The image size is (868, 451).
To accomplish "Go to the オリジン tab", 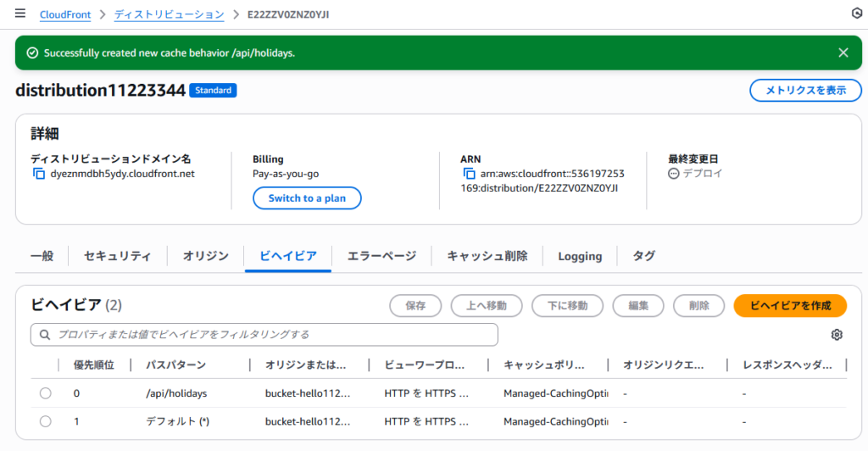I will pyautogui.click(x=206, y=256).
